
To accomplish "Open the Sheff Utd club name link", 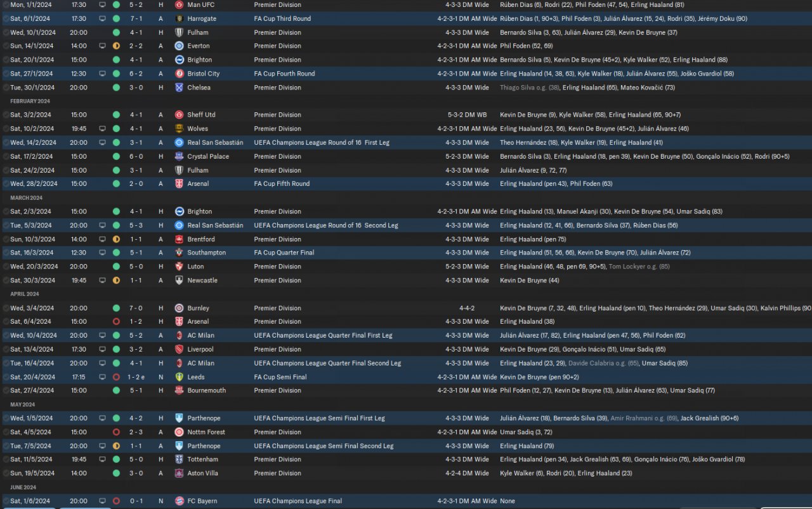I will [x=202, y=115].
